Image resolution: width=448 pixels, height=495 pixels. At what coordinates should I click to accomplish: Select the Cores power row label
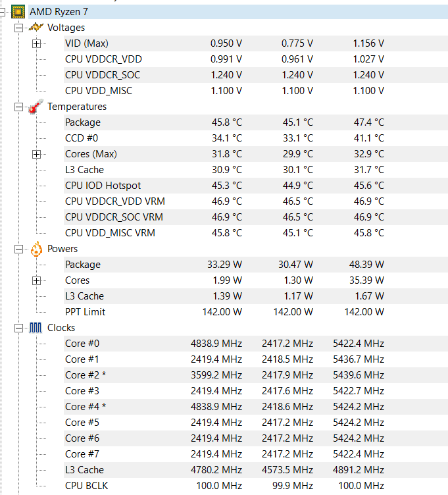point(77,280)
